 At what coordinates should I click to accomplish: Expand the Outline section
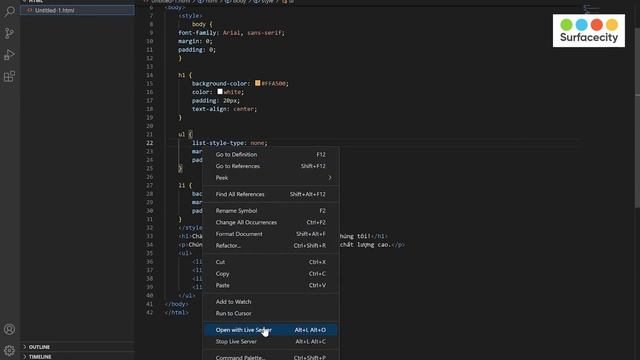78,347
